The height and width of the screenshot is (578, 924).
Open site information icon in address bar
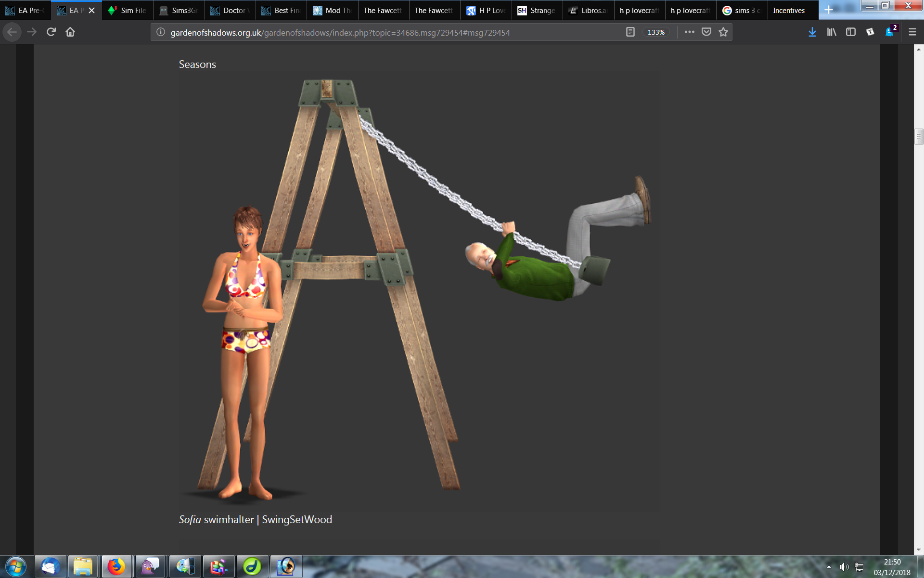point(161,32)
